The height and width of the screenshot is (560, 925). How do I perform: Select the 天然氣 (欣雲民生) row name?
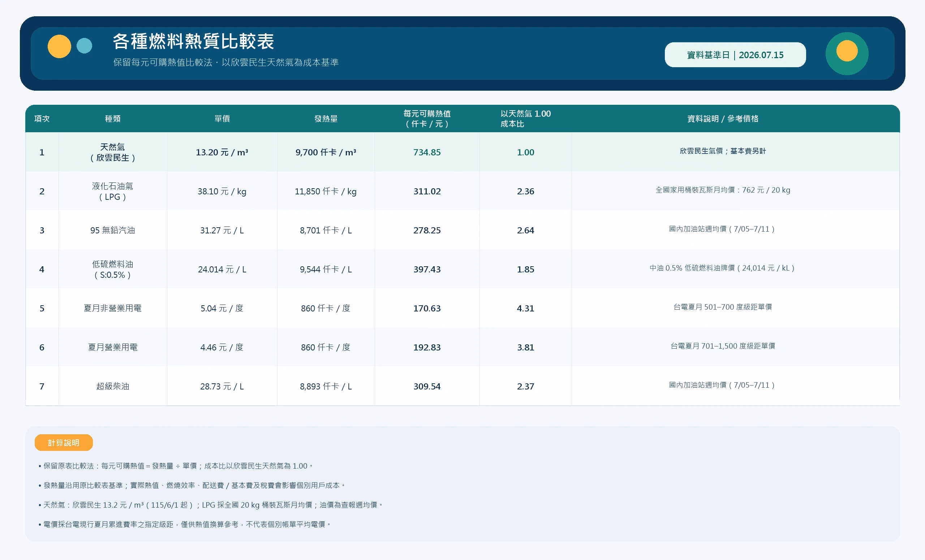point(113,152)
